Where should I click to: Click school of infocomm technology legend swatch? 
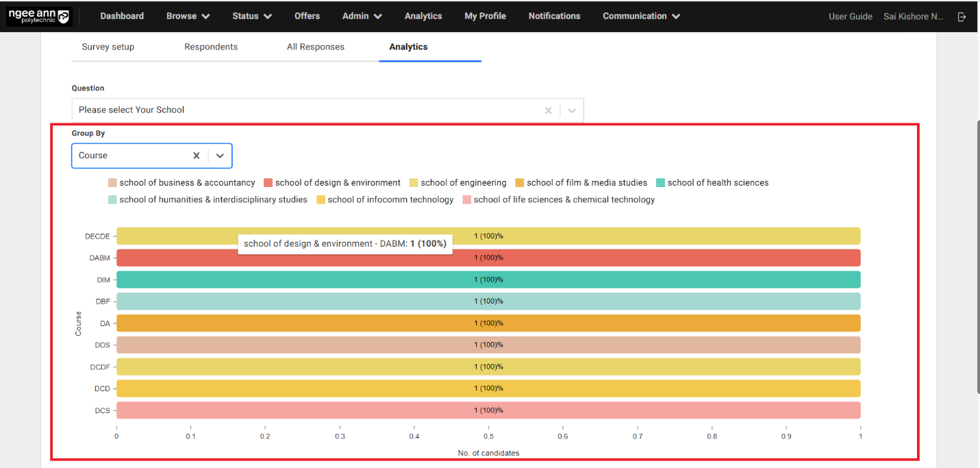coord(321,200)
